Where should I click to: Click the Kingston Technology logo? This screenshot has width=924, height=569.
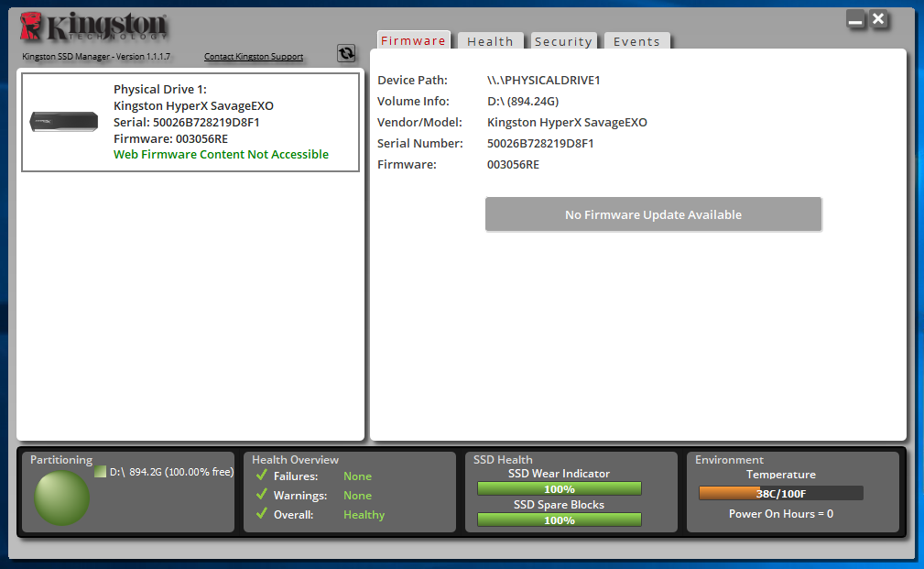[93, 27]
